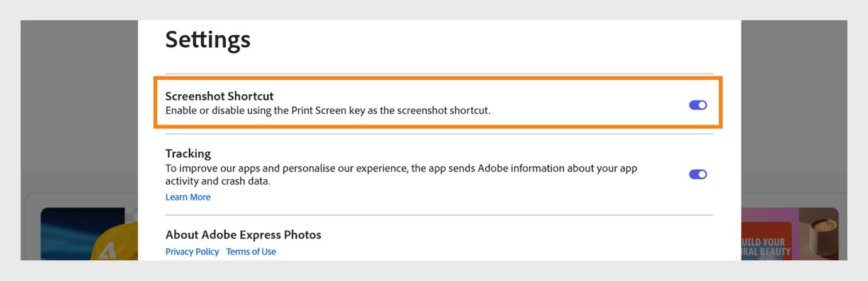The width and height of the screenshot is (868, 281).
Task: Click the About Adobe Express Photos heading
Action: click(243, 234)
